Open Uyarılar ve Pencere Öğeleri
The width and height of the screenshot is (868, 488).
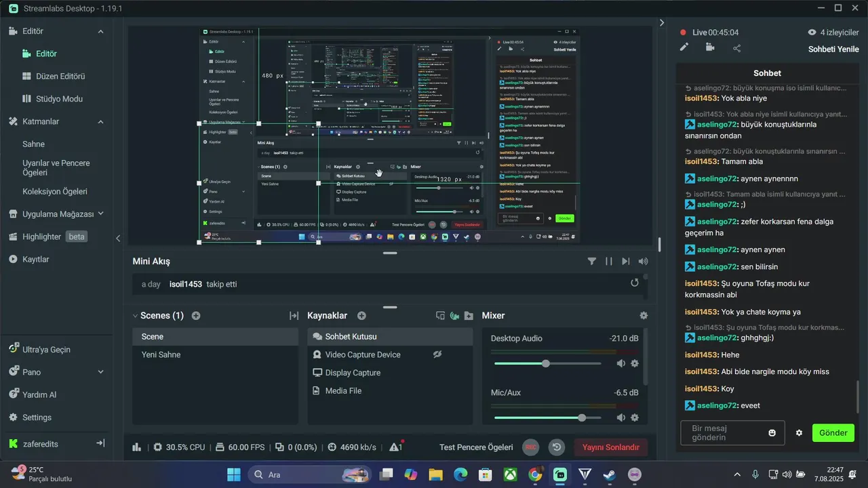[x=56, y=168]
